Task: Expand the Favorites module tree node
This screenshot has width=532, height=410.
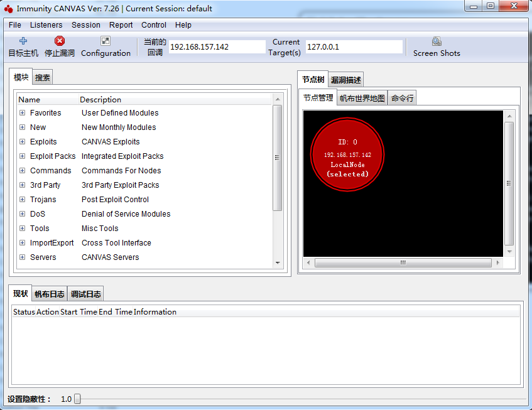Action: 23,113
